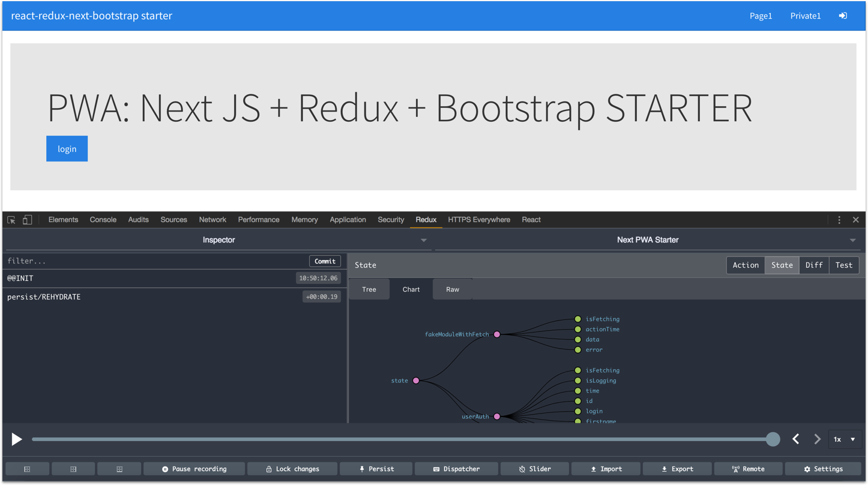This screenshot has height=485, width=868.
Task: Select the persist/REHYDRATE action row
Action: pos(174,297)
